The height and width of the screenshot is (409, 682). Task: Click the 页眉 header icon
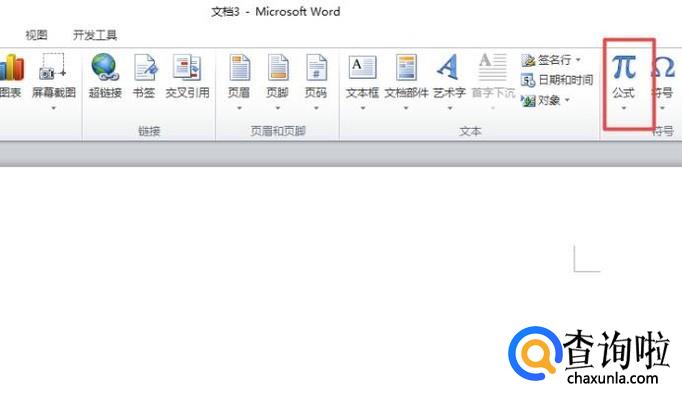point(239,67)
